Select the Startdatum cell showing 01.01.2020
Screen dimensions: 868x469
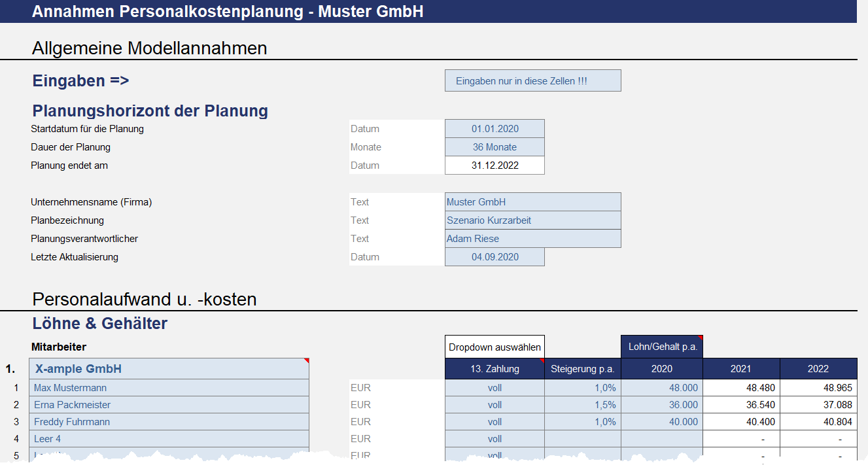[495, 129]
